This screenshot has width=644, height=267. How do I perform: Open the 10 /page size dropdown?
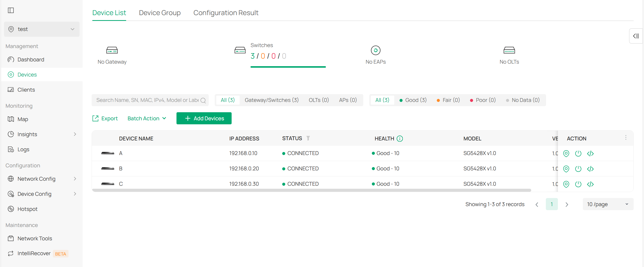(608, 204)
